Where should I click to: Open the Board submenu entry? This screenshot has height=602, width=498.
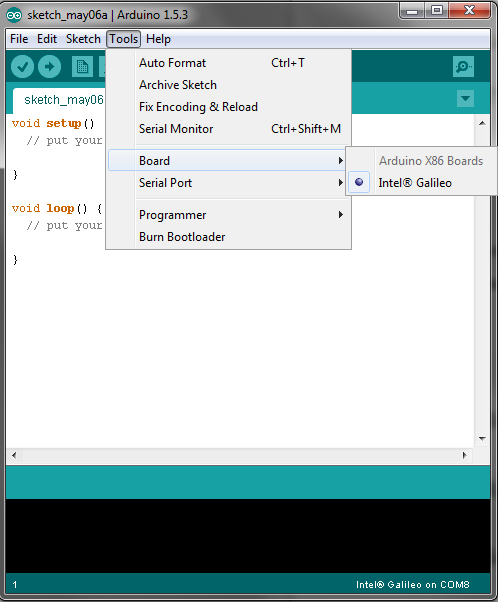click(x=228, y=160)
